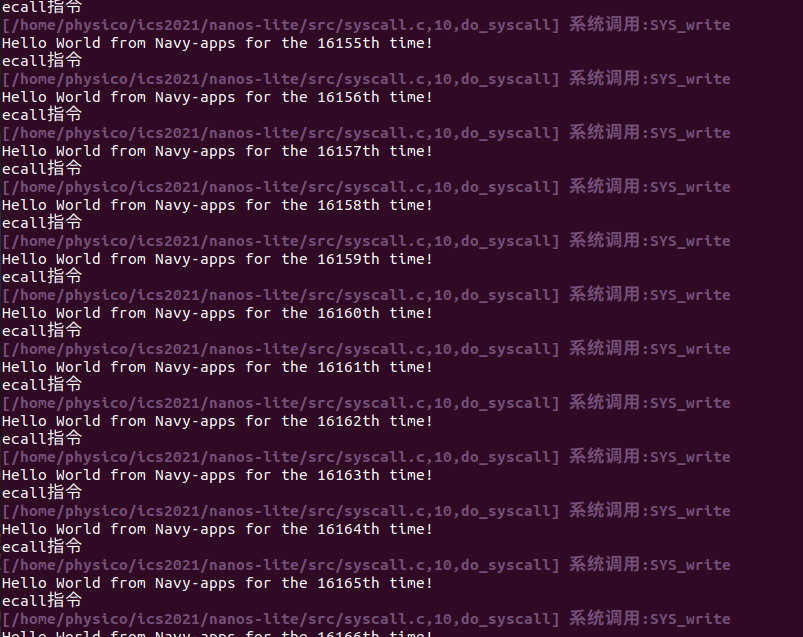Click the line containing '16156th time!'
This screenshot has height=637, width=803.
217,97
